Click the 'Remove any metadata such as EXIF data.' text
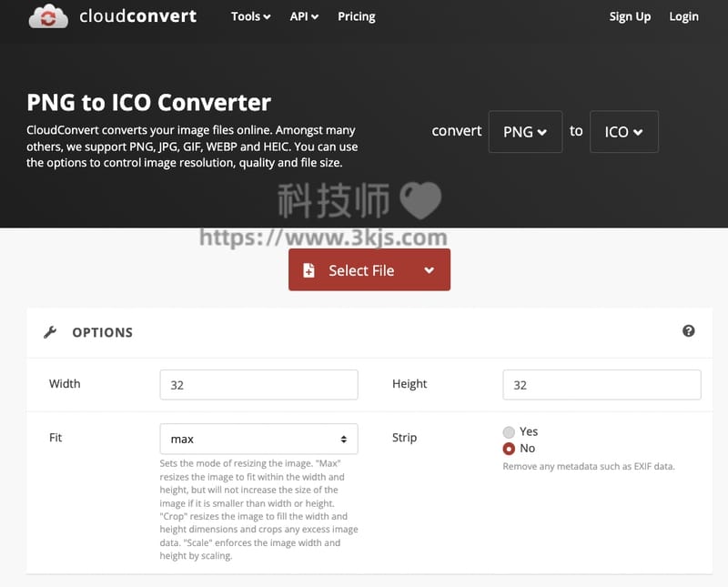 [589, 466]
